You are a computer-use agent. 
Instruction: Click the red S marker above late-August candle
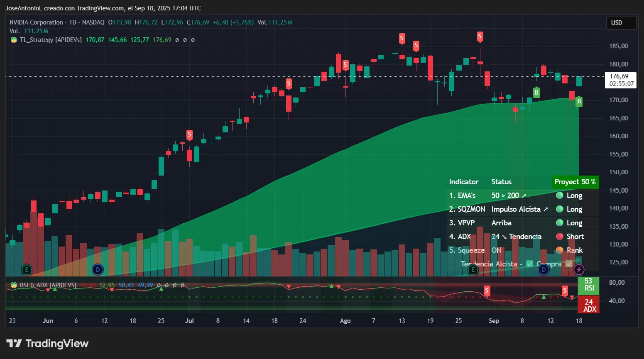click(x=480, y=37)
